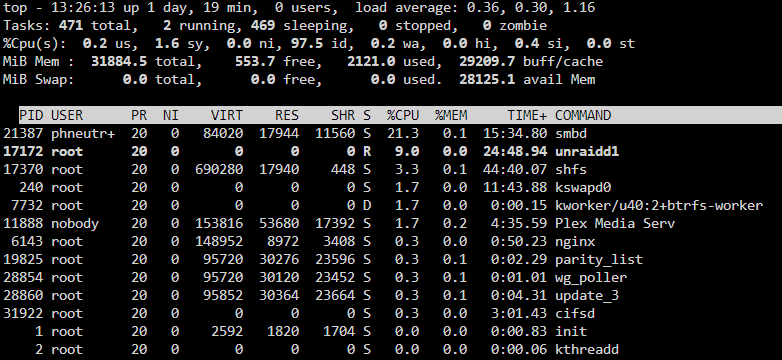Click the Plex Media Serv command
782x360 pixels.
[x=615, y=223]
